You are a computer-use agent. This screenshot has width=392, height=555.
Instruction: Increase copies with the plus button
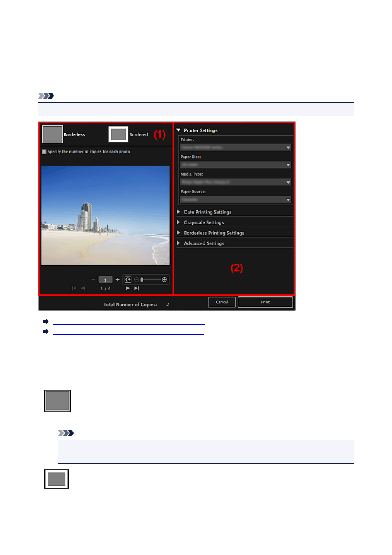(118, 280)
